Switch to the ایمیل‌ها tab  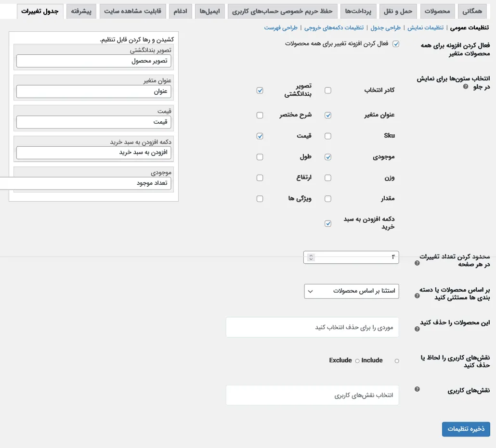pyautogui.click(x=209, y=12)
